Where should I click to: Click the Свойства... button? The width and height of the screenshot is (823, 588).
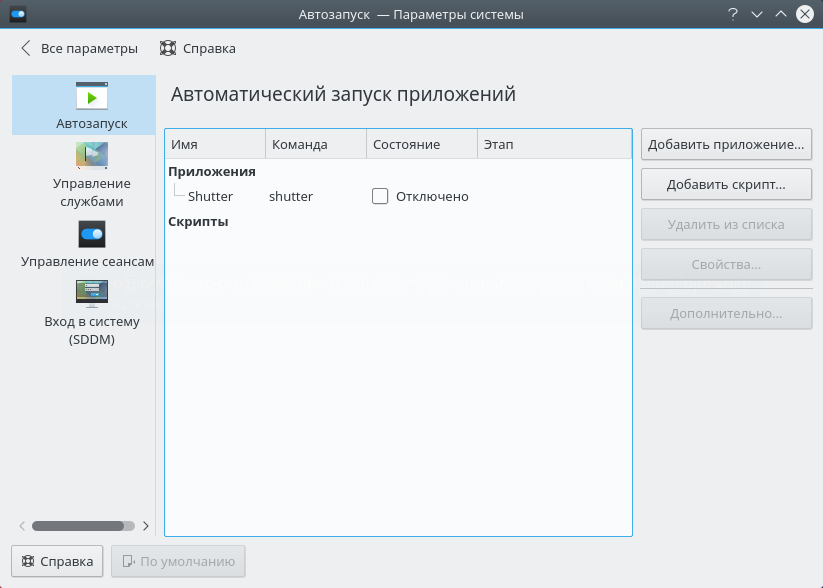tap(726, 264)
